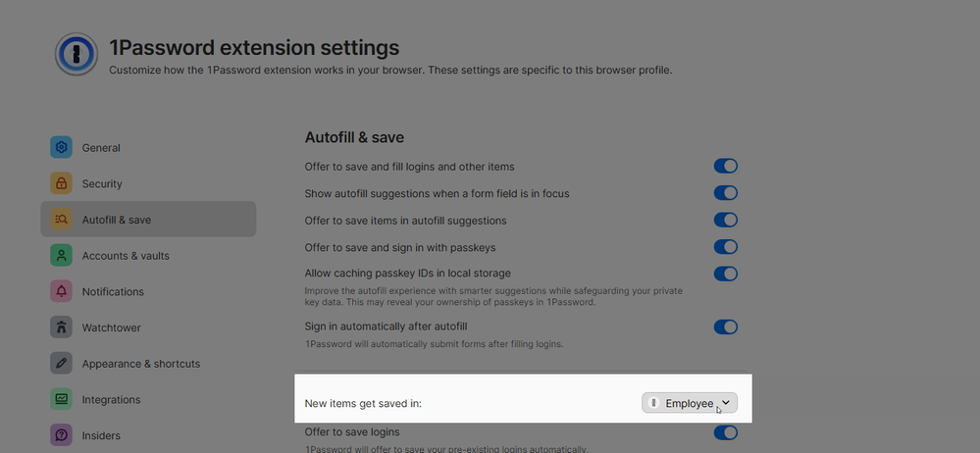Screen dimensions: 980x453
Task: Open the Employee vault dropdown
Action: coord(690,403)
